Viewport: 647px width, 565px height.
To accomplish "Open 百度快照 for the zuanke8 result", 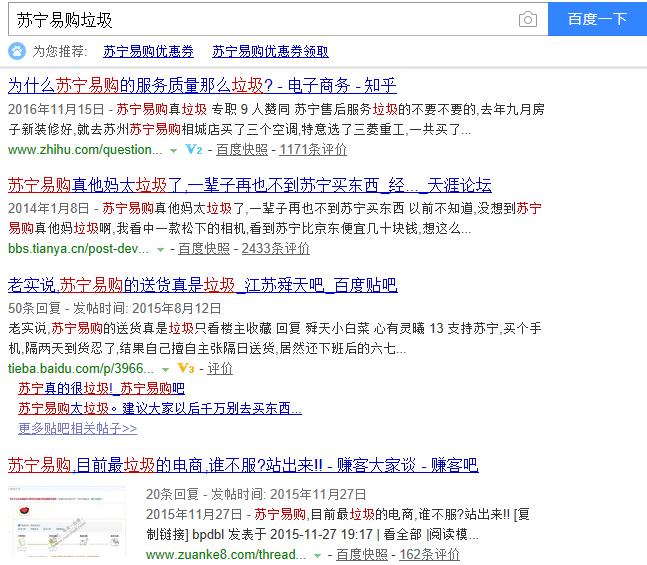I will 362,555.
